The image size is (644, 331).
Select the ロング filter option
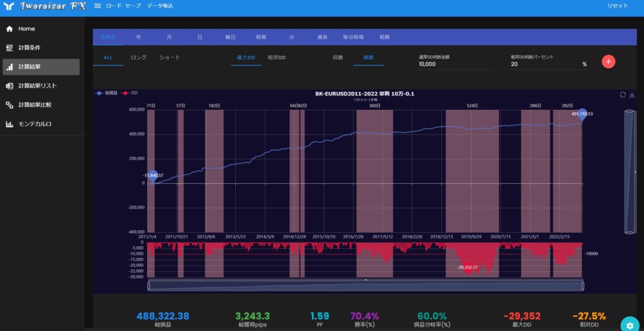[138, 57]
